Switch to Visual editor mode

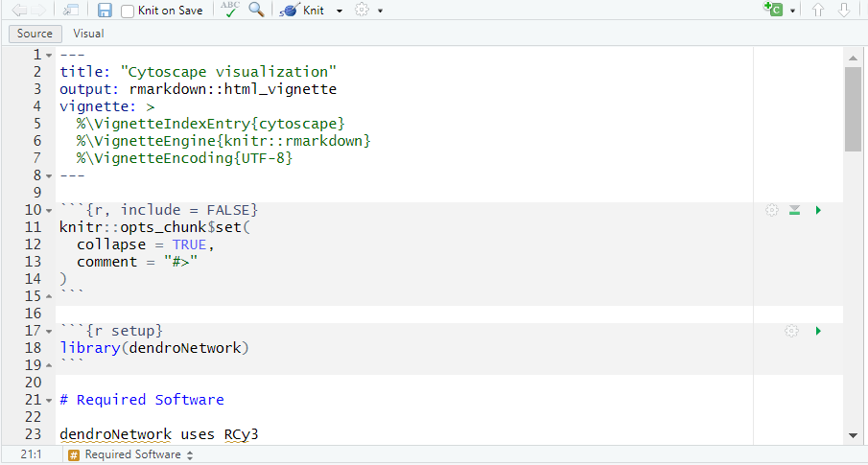click(x=88, y=34)
